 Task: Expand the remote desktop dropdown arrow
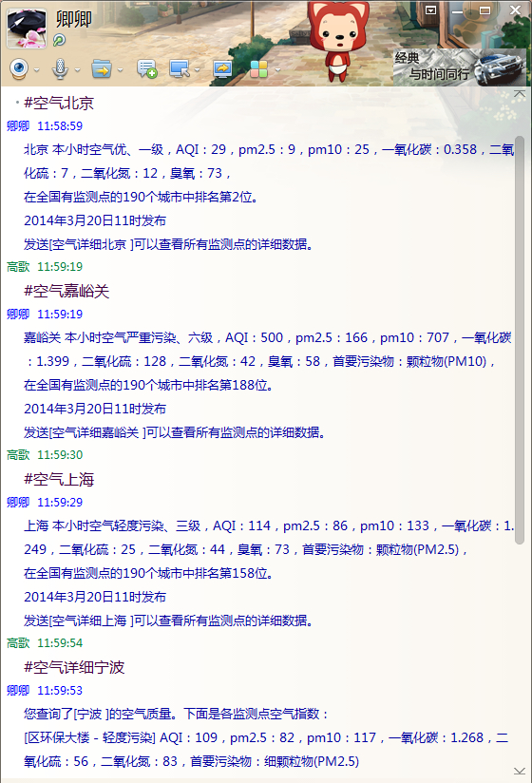tap(198, 70)
